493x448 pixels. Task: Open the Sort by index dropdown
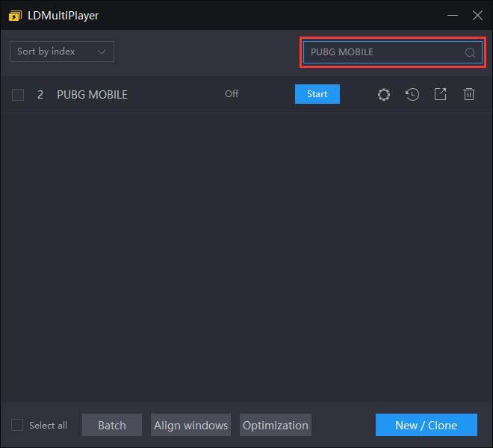click(62, 52)
